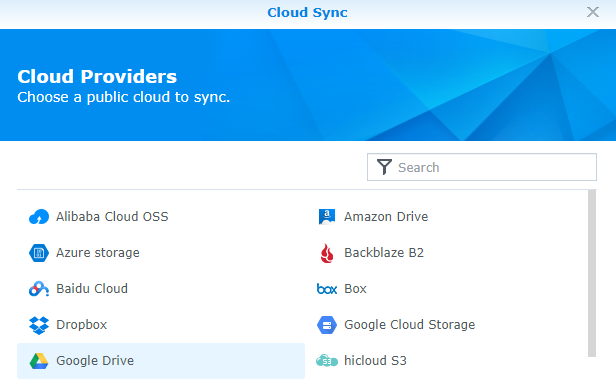Click the Amazon Drive icon
The width and height of the screenshot is (616, 379).
click(327, 217)
